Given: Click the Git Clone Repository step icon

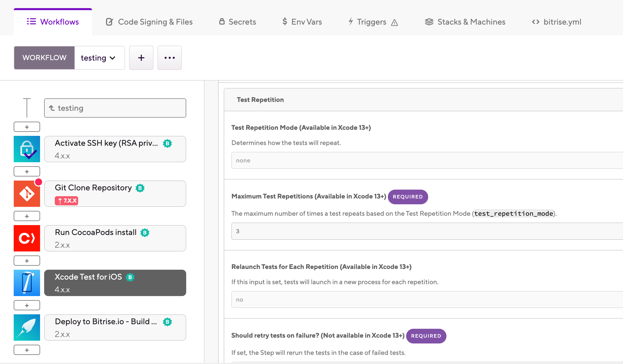Looking at the screenshot, I should click(27, 194).
